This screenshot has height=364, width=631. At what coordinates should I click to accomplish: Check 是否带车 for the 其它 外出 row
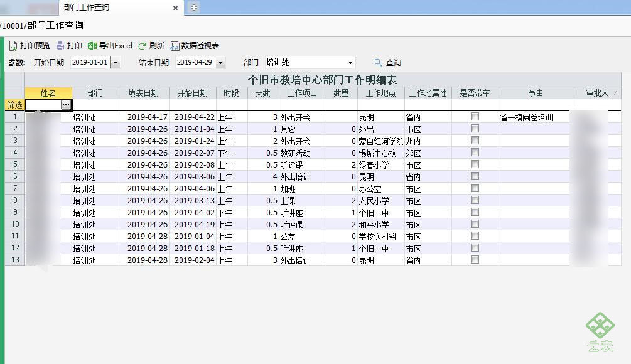tap(475, 129)
